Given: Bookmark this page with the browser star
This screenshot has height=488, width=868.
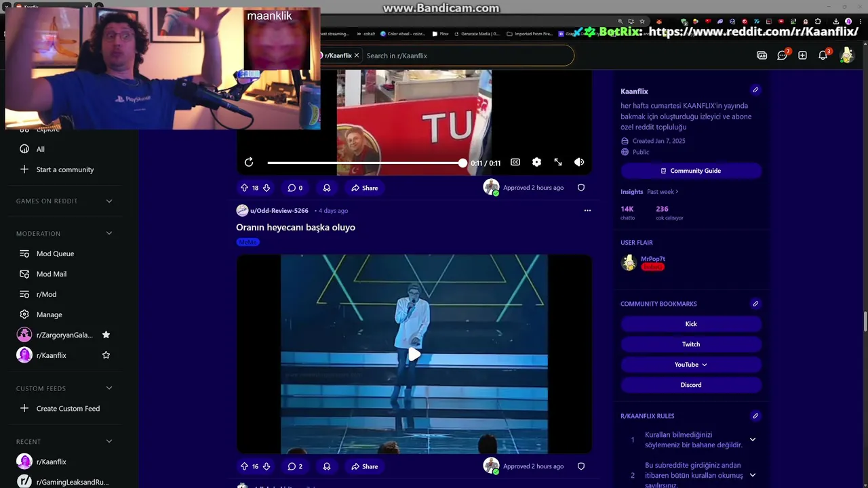Looking at the screenshot, I should point(642,22).
